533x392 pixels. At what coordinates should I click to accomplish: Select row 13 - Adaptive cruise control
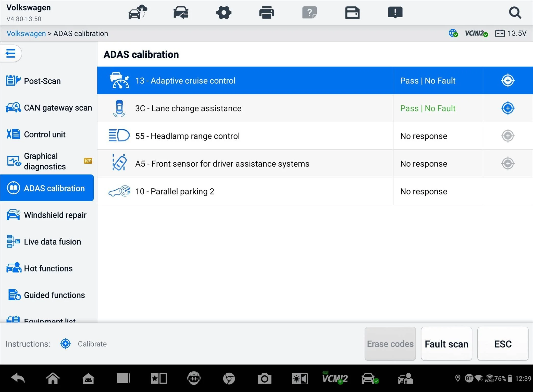315,80
